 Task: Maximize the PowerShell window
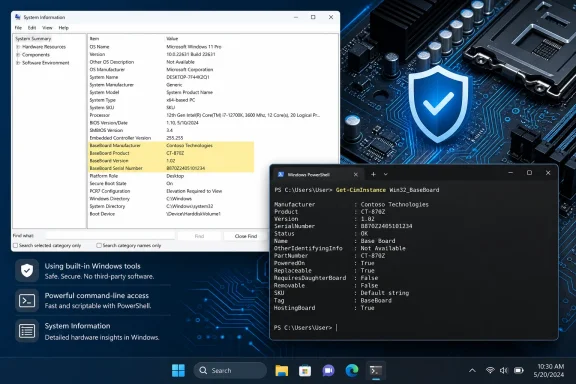pos(529,173)
